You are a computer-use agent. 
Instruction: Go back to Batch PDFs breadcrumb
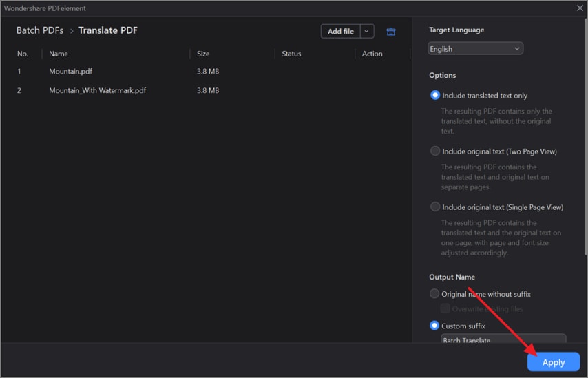39,30
